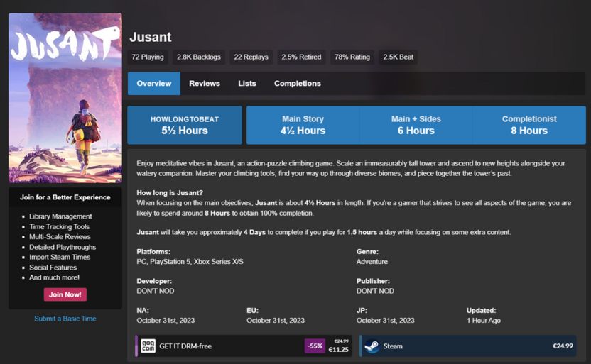
Task: Click the JP October 31st, 2023 date
Action: [x=385, y=320]
